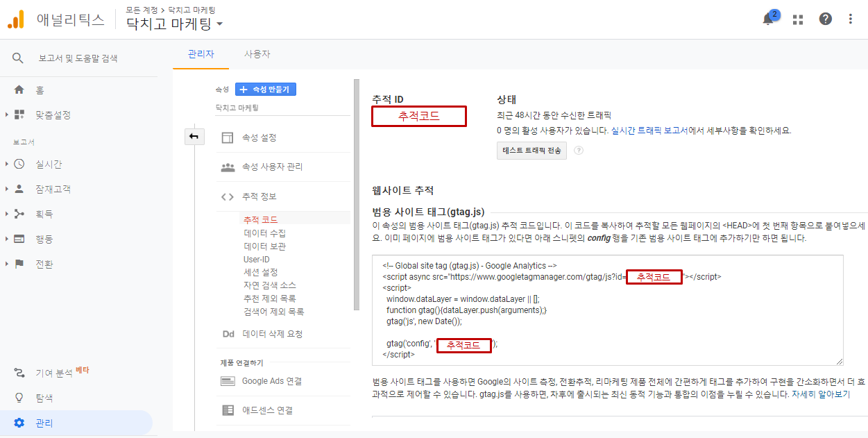The width and height of the screenshot is (868, 438).
Task: Select 자연 검색 소스 submenu item
Action: [269, 285]
